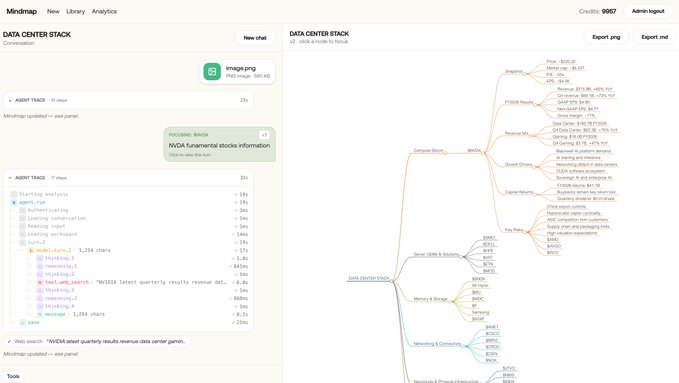Viewport: 679px width, 383px height.
Task: Click the Web search result chip
Action: point(97,341)
